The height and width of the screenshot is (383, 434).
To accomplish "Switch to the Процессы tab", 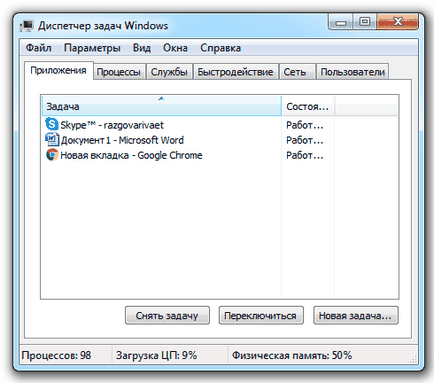I will [x=119, y=72].
